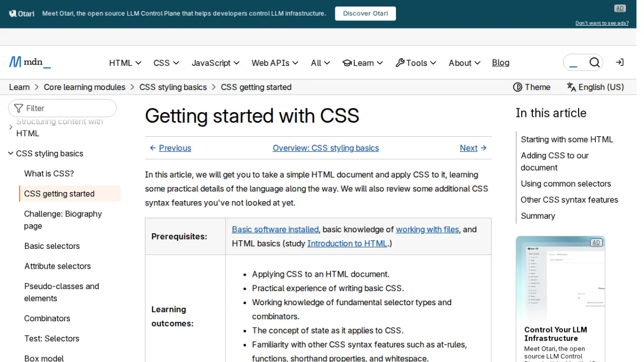Go to the Next article
Viewport: 644px width, 362px height.
473,148
